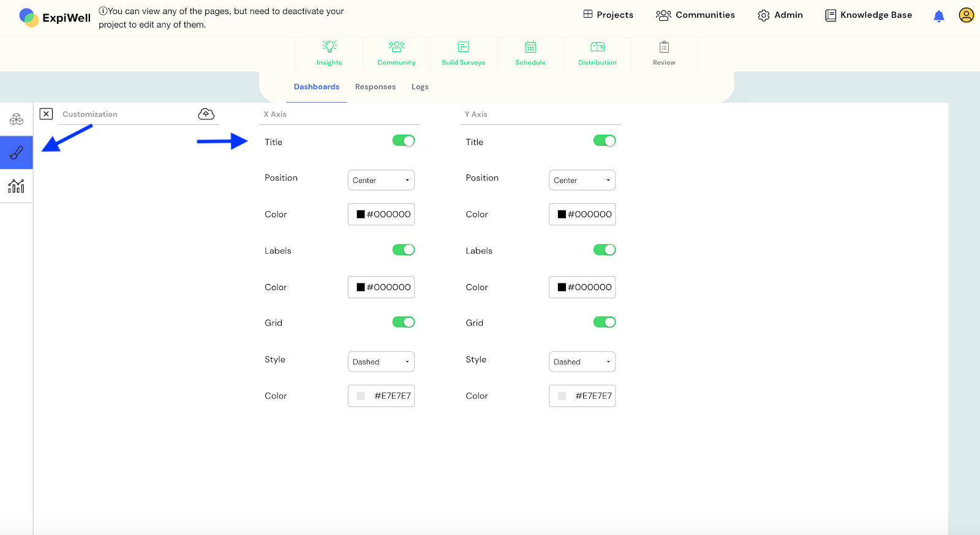The image size is (980, 535).
Task: Open notifications bell
Action: pos(939,16)
